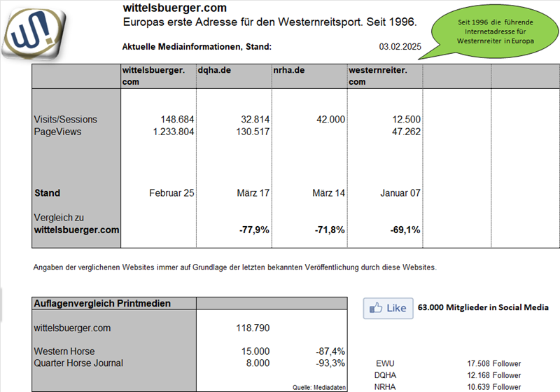Image resolution: width=560 pixels, height=392 pixels.
Task: Select the März 14 cell
Action: [x=328, y=193]
